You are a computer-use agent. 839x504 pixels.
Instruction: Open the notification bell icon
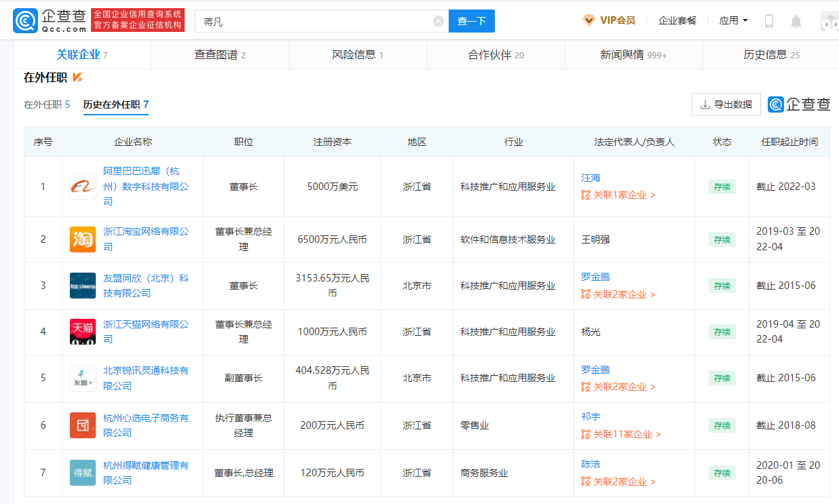[796, 21]
